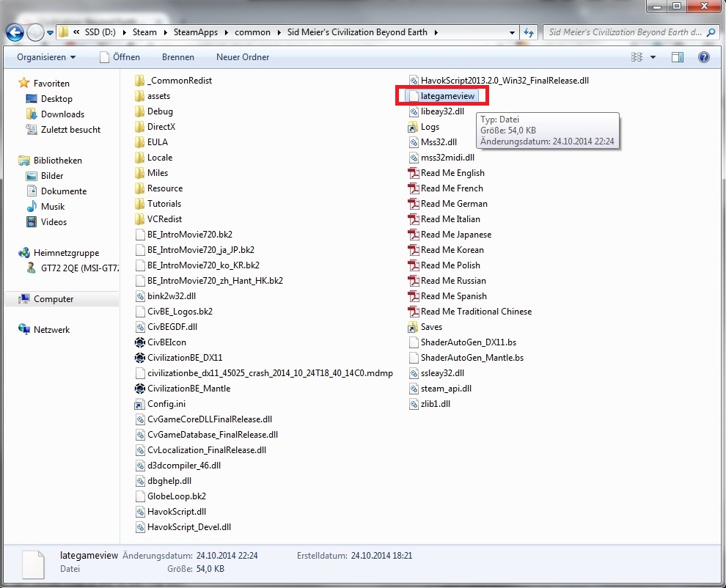Select the civilizationbe_dx11 crash .mdmp file
726x588 pixels.
coord(265,373)
